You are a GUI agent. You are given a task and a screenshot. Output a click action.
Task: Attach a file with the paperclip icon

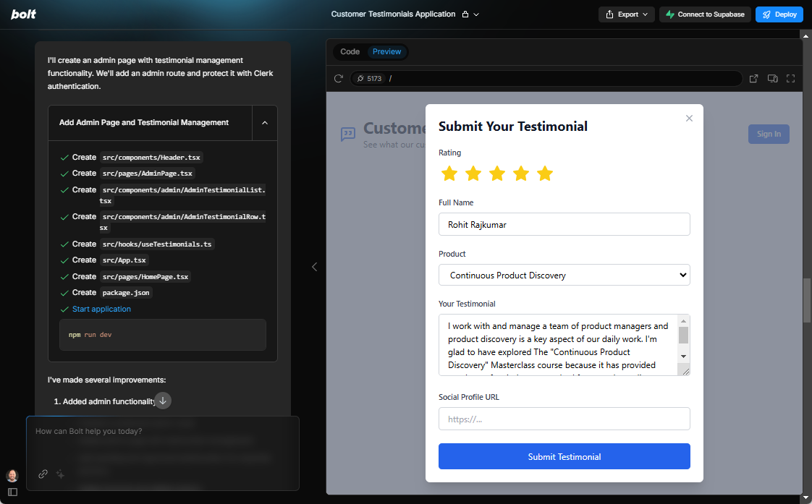[43, 474]
